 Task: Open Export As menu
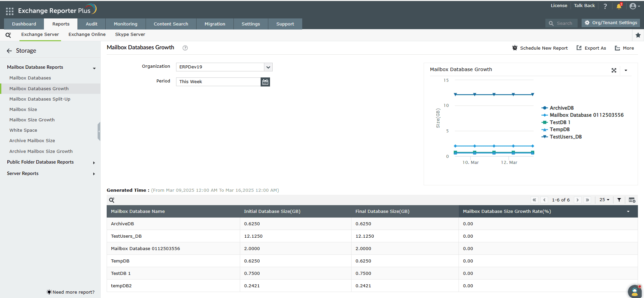click(591, 48)
